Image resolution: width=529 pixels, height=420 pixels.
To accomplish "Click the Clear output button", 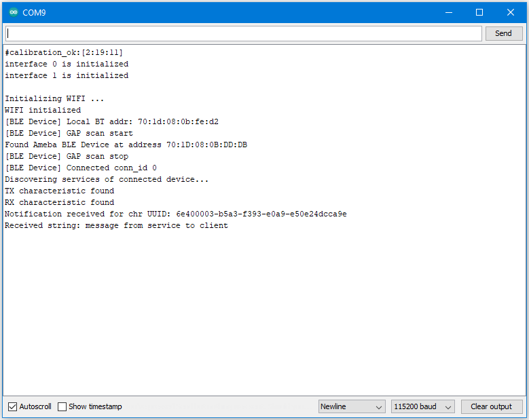I will 491,406.
